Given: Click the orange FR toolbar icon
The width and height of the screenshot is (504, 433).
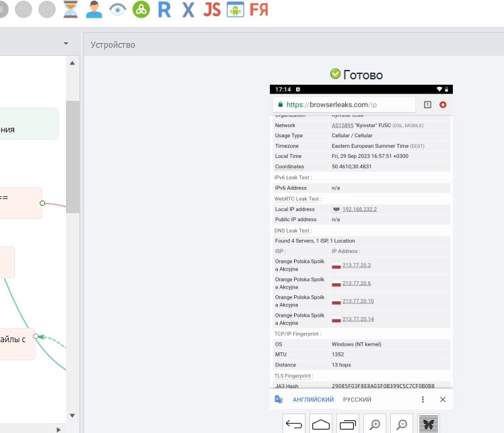Looking at the screenshot, I should (x=259, y=9).
